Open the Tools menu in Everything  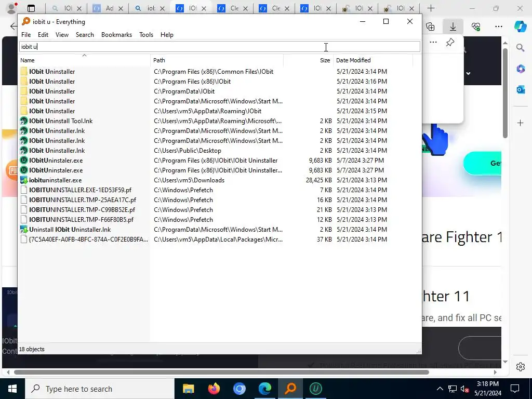point(146,35)
